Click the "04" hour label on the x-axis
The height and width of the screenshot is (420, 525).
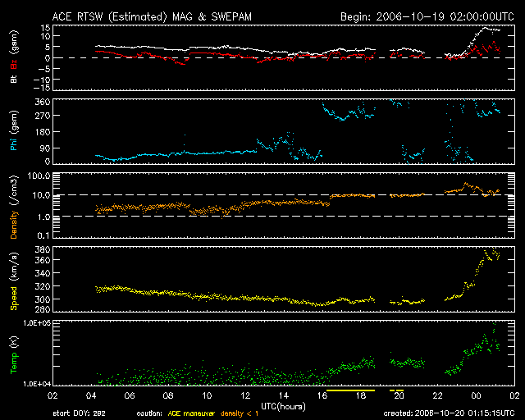(91, 396)
